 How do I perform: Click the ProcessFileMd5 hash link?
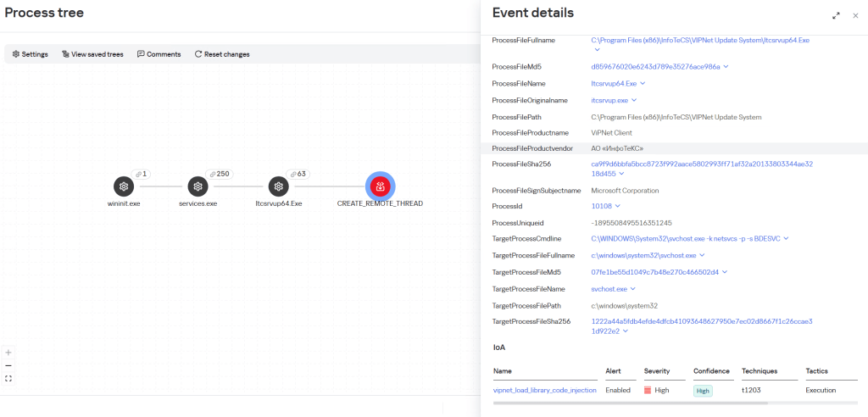tap(655, 66)
